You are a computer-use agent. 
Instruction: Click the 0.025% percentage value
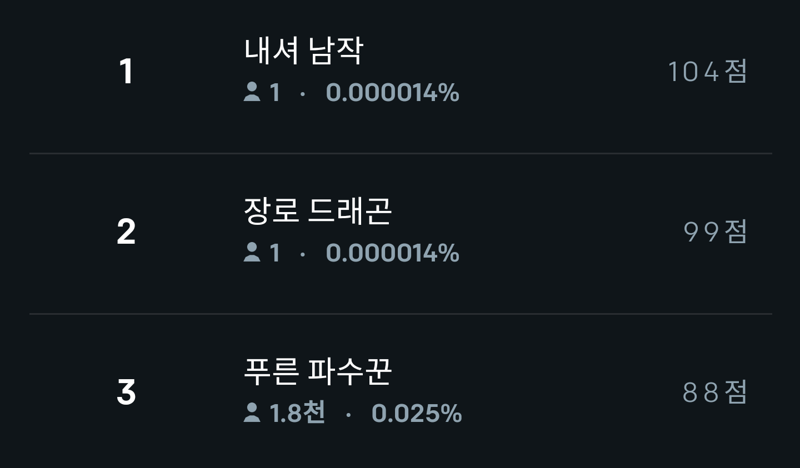[x=416, y=413]
